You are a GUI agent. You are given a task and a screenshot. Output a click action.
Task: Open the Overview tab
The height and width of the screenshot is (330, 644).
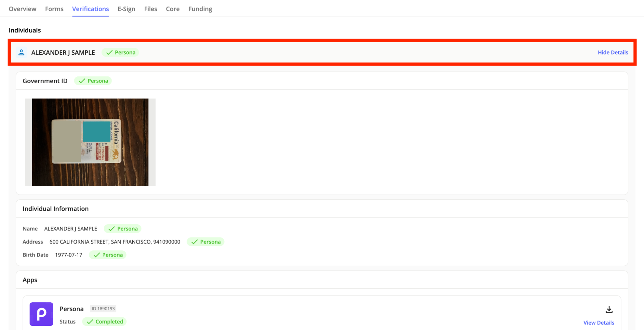pyautogui.click(x=22, y=9)
